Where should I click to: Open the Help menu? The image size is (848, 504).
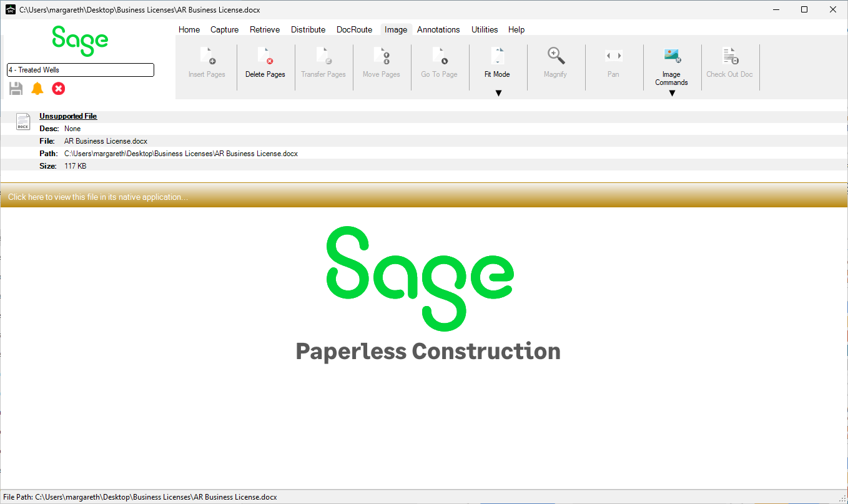(516, 29)
